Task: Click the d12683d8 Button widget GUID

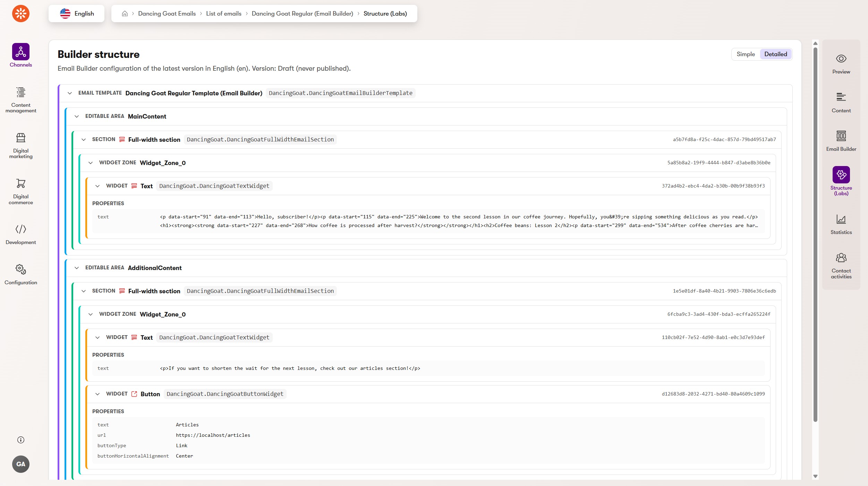Action: tap(713, 394)
